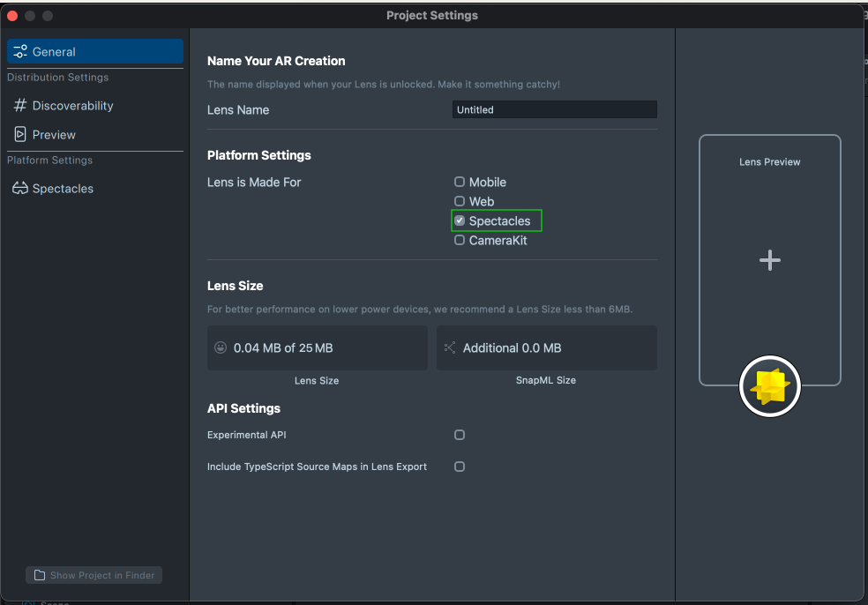The height and width of the screenshot is (605, 868).
Task: Click the Lens Name text field
Action: 554,110
